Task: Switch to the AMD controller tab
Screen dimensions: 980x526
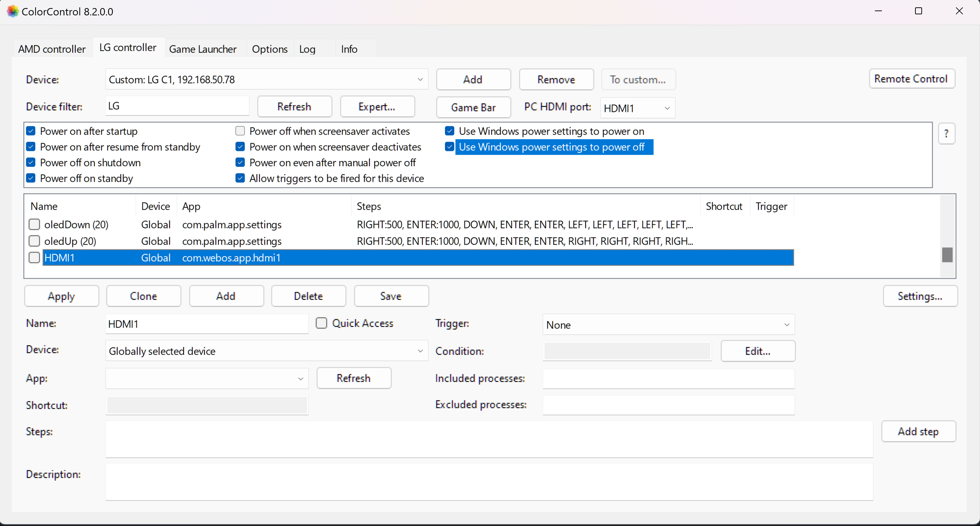Action: [x=51, y=49]
